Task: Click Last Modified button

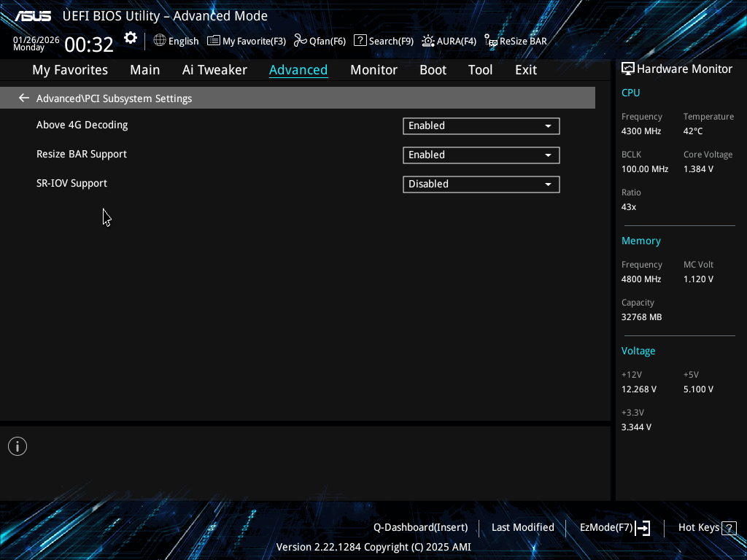Action: pos(522,528)
